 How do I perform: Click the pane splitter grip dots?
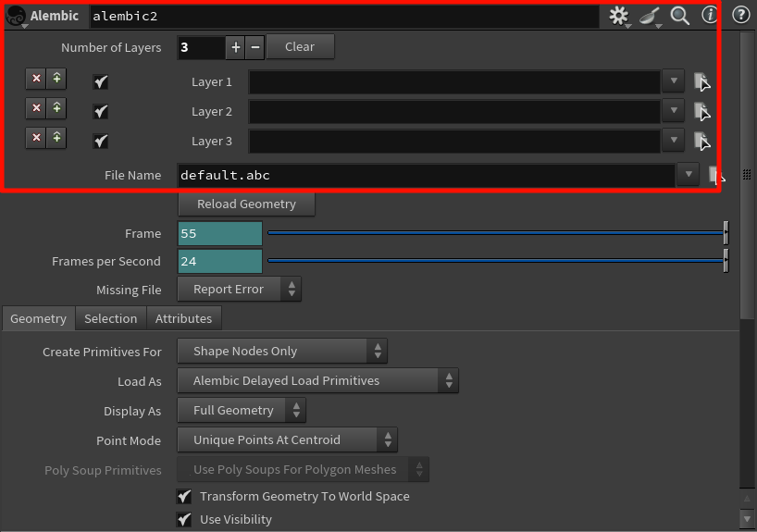(747, 174)
